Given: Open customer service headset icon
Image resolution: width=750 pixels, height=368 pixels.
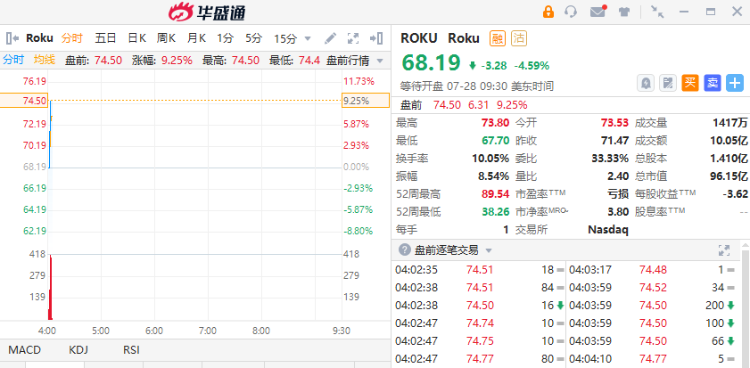Looking at the screenshot, I should click(571, 11).
